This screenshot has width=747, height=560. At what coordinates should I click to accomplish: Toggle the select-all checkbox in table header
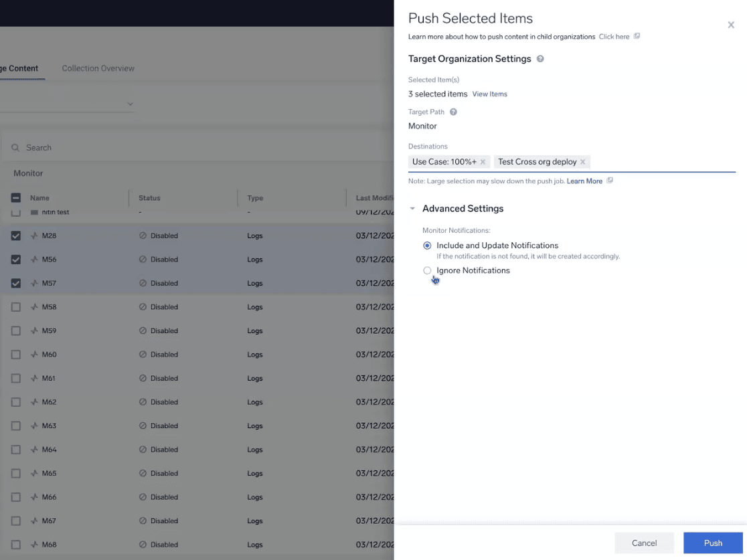tap(16, 198)
